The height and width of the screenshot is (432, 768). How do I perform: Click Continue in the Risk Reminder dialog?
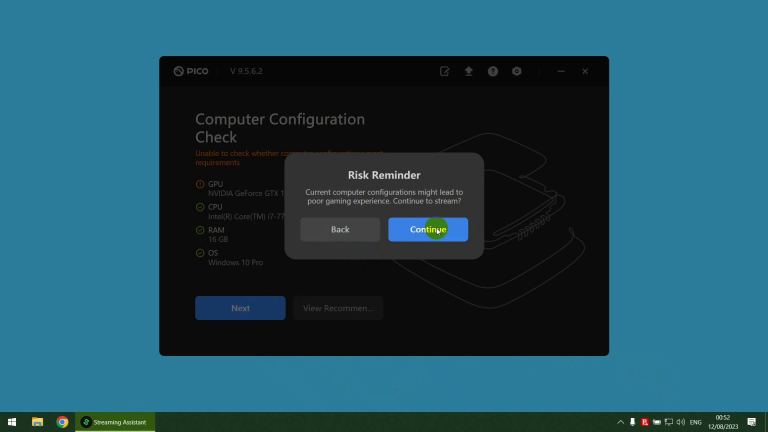click(x=428, y=229)
